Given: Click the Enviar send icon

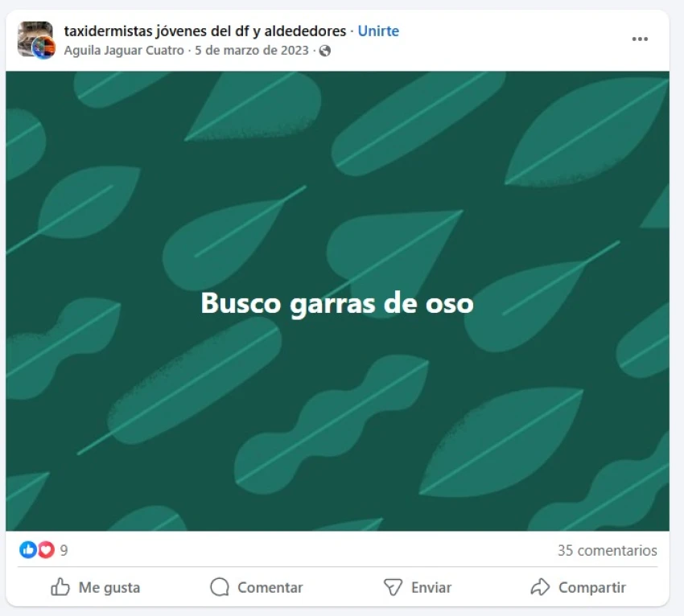Looking at the screenshot, I should pyautogui.click(x=393, y=587).
